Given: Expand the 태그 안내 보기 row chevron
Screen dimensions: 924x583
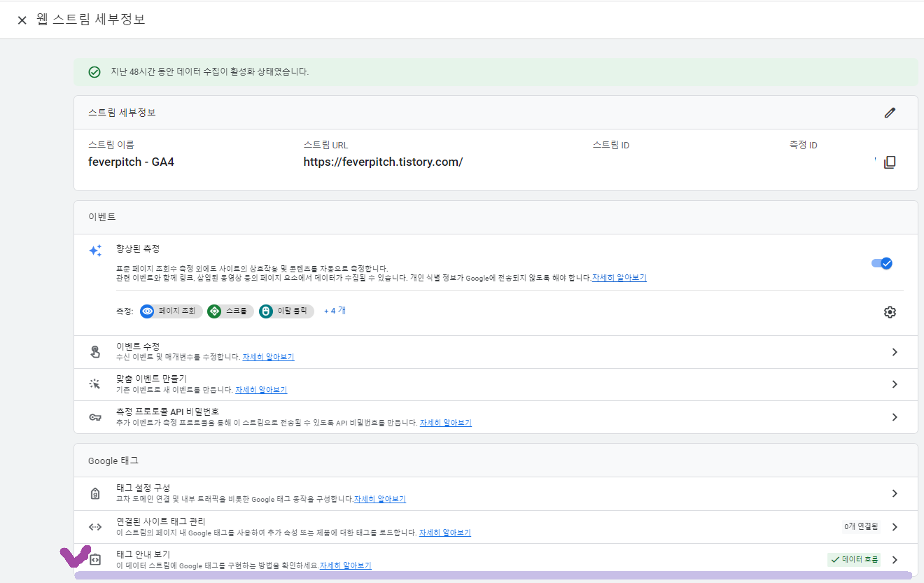Looking at the screenshot, I should (x=894, y=559).
